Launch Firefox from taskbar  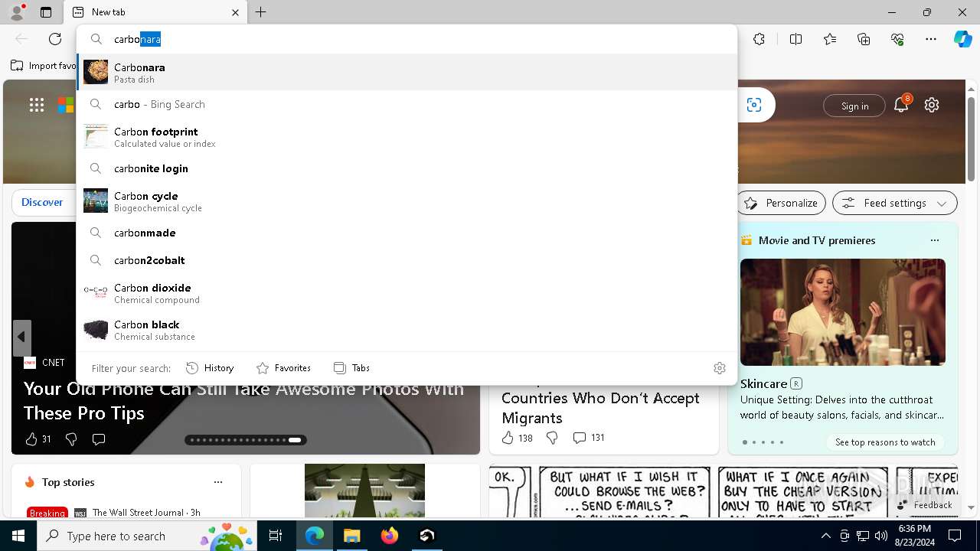[x=389, y=536]
